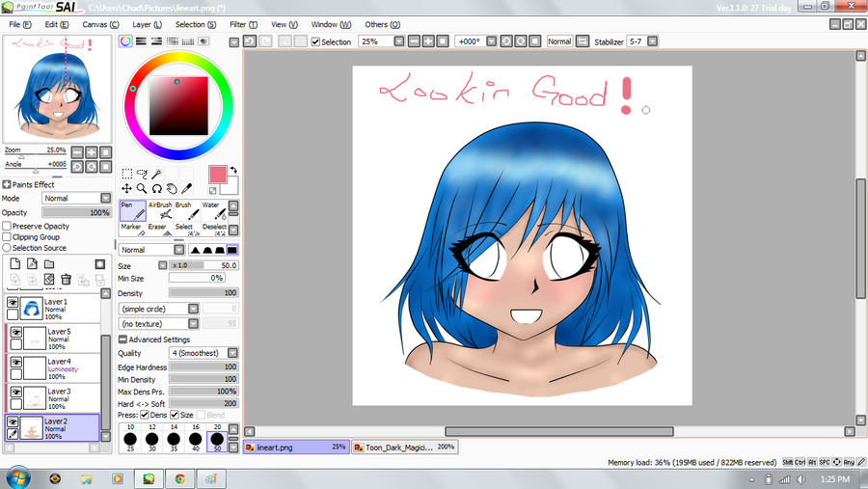The width and height of the screenshot is (868, 489).
Task: Select the eyedropper color picker tool
Action: click(x=186, y=189)
